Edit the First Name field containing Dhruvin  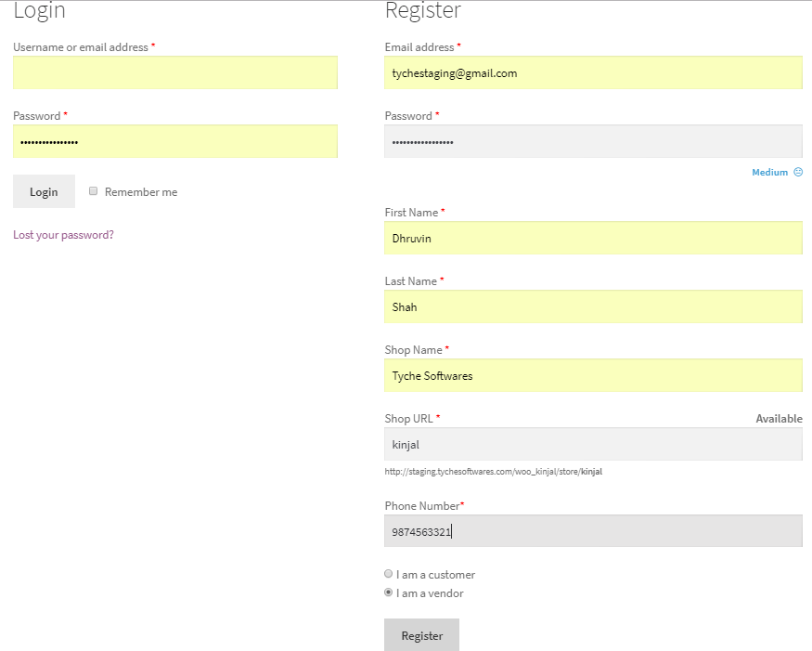593,238
